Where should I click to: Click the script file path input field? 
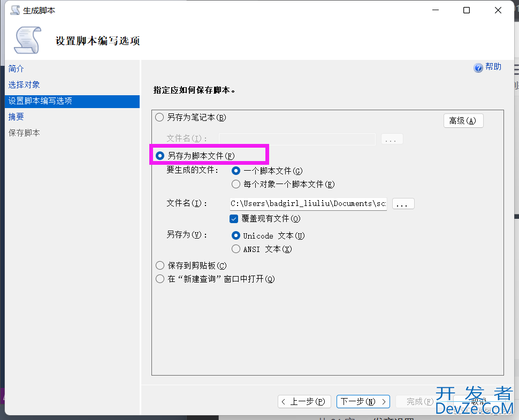pyautogui.click(x=308, y=203)
